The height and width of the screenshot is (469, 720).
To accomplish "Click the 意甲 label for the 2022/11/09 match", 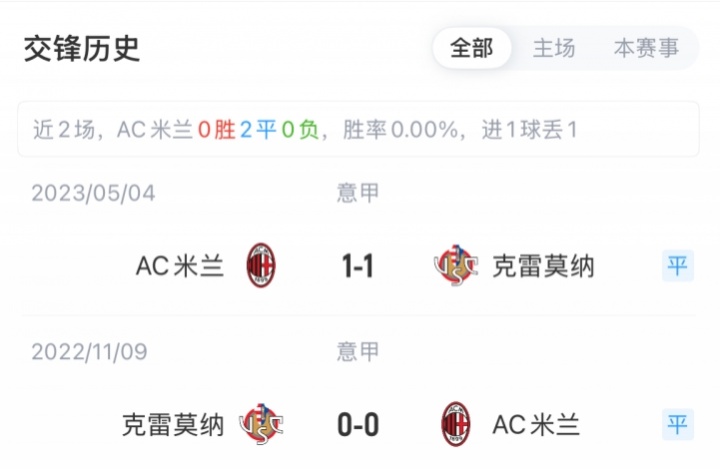I will [358, 352].
